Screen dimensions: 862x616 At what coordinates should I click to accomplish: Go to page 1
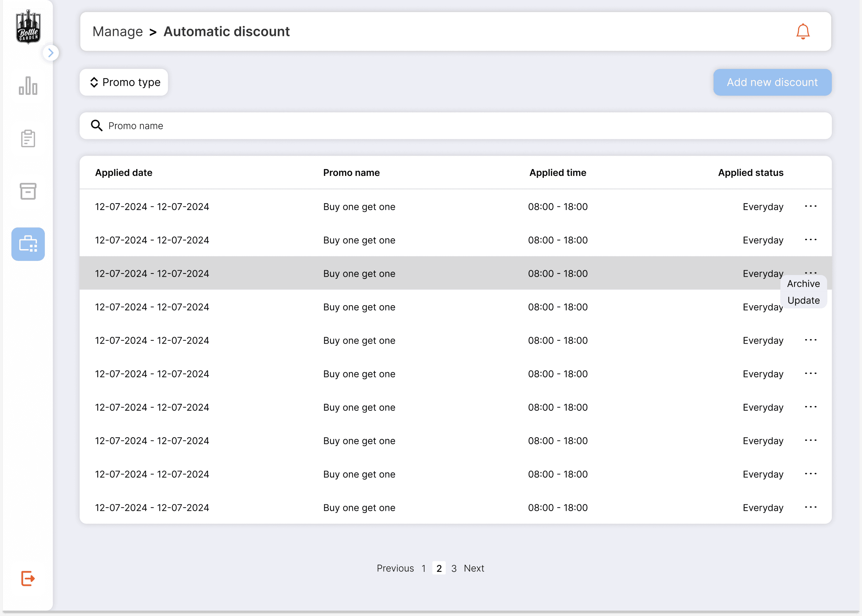click(x=423, y=568)
